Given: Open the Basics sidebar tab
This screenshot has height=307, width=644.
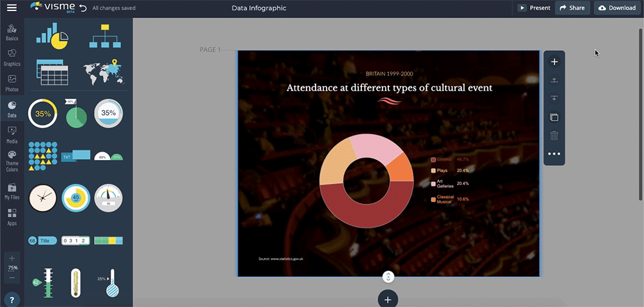Looking at the screenshot, I should pyautogui.click(x=12, y=33).
